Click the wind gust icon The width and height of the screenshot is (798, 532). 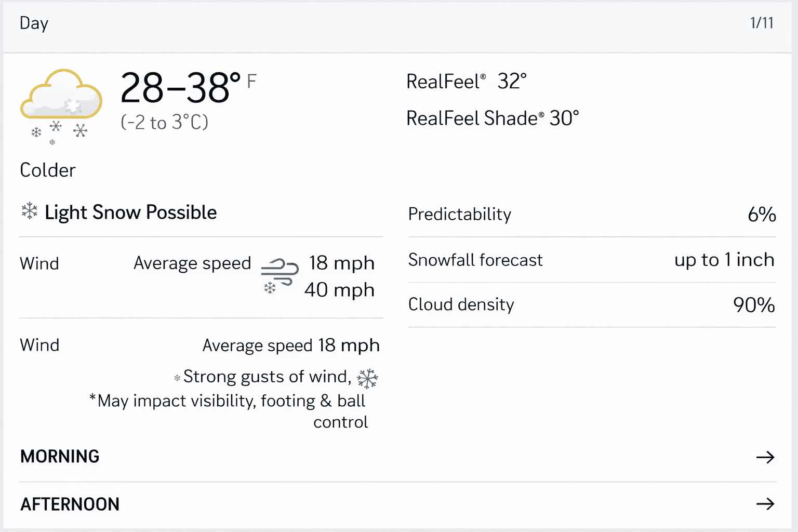click(x=280, y=274)
